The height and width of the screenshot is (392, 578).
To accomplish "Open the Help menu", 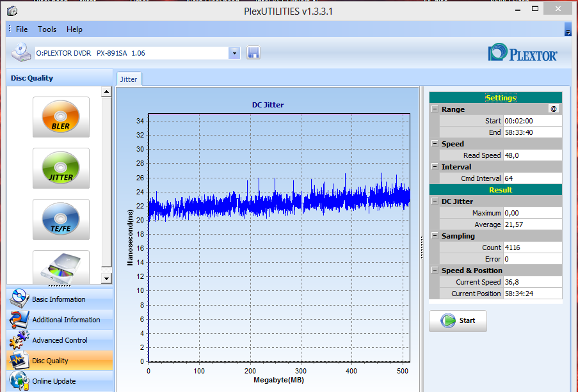I will click(x=74, y=29).
